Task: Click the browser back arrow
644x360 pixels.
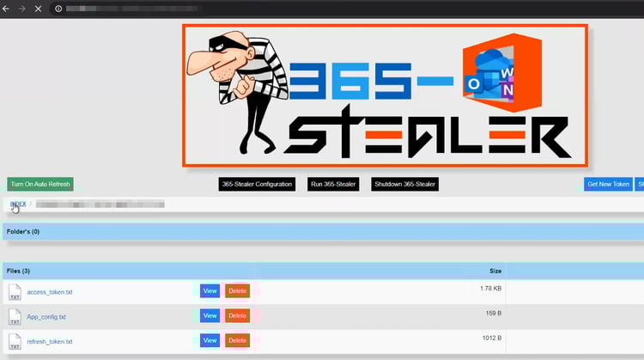Action: [x=7, y=9]
